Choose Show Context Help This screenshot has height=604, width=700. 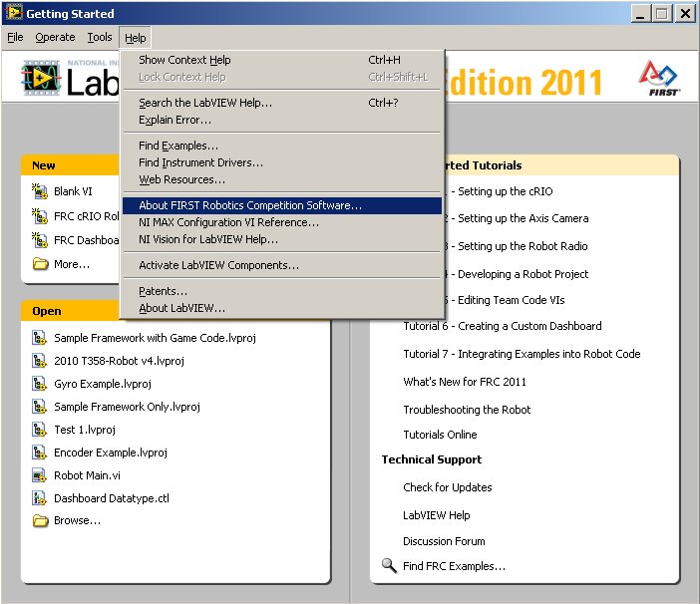click(282, 60)
